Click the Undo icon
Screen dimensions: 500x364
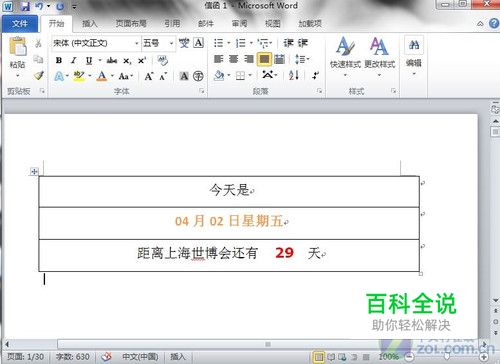tap(39, 6)
